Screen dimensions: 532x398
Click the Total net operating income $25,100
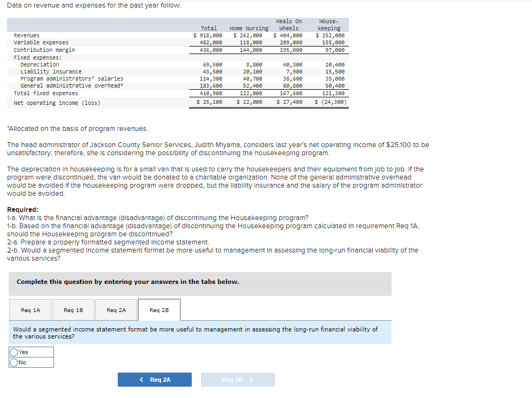pyautogui.click(x=210, y=102)
